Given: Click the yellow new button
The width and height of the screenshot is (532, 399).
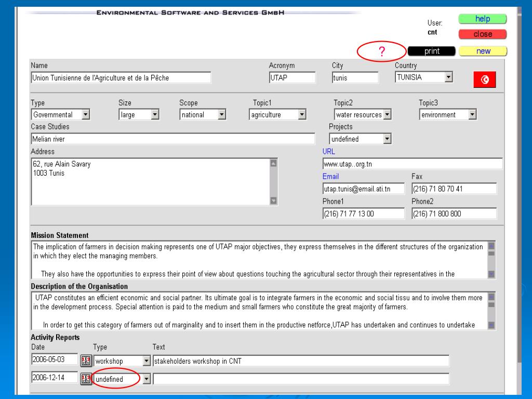Looking at the screenshot, I should 482,51.
